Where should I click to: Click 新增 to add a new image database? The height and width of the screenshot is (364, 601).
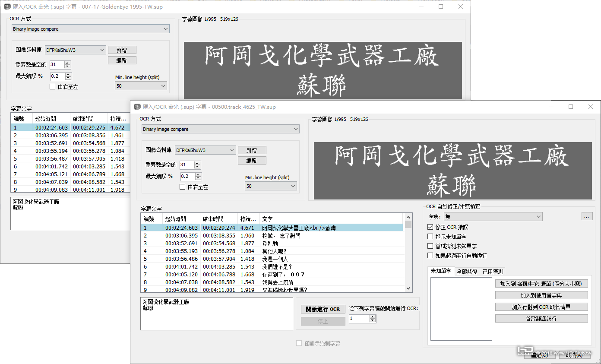click(x=252, y=150)
